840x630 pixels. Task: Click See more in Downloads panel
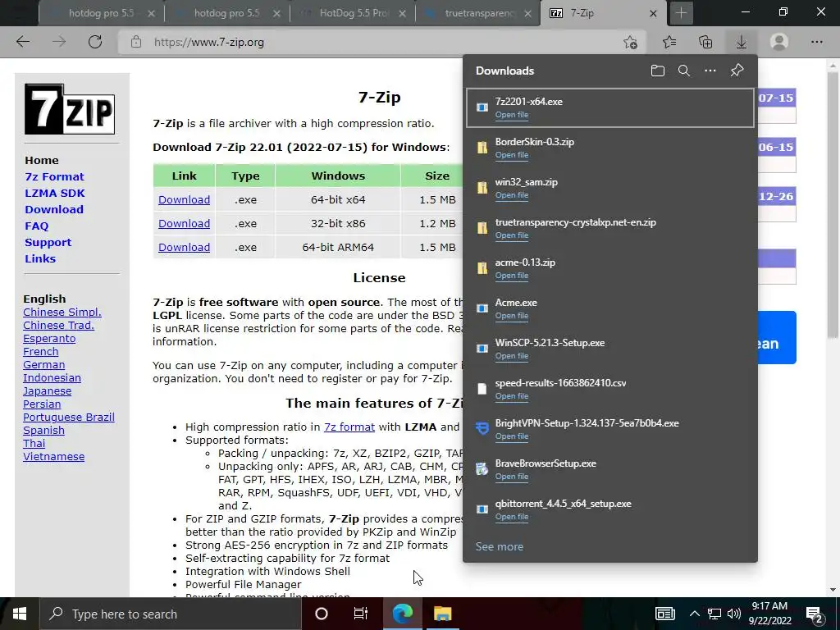pos(500,546)
